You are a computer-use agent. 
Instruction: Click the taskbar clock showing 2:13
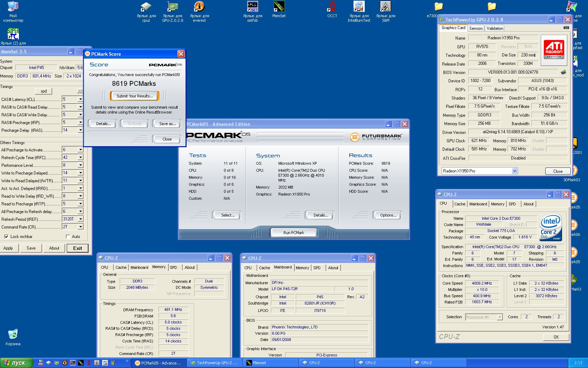click(x=578, y=363)
